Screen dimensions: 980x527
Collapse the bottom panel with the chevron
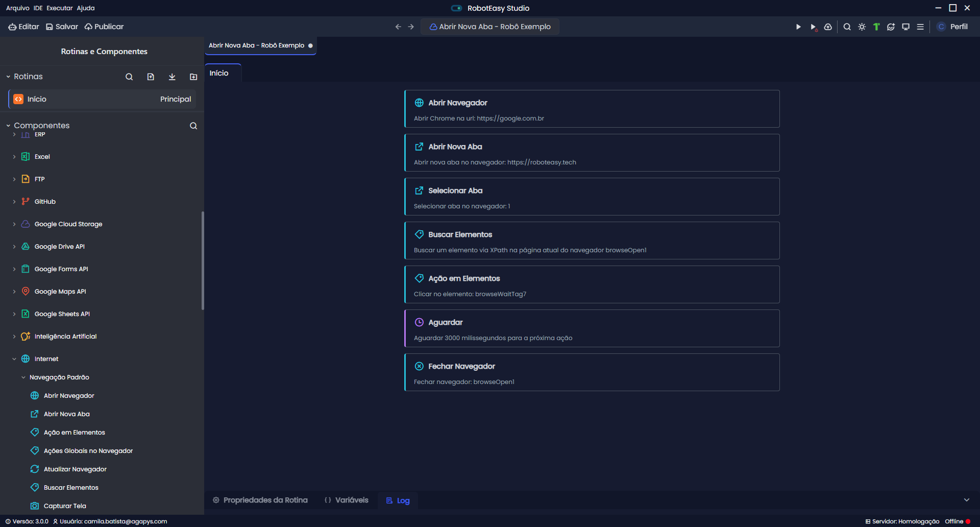click(x=966, y=500)
